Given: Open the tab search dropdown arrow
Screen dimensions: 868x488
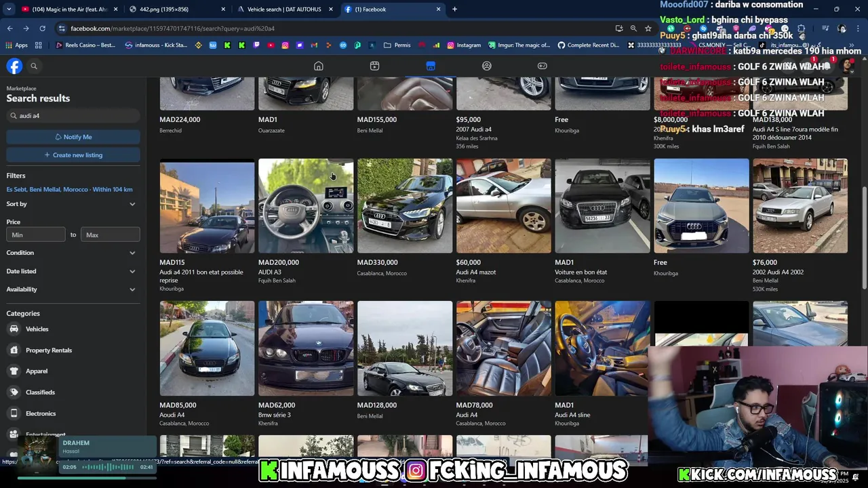Looking at the screenshot, I should [9, 9].
